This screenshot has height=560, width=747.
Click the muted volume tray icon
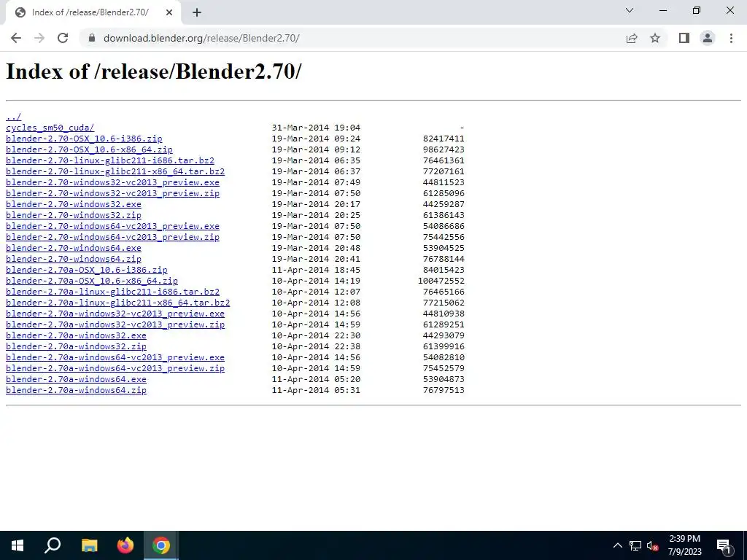tap(652, 545)
